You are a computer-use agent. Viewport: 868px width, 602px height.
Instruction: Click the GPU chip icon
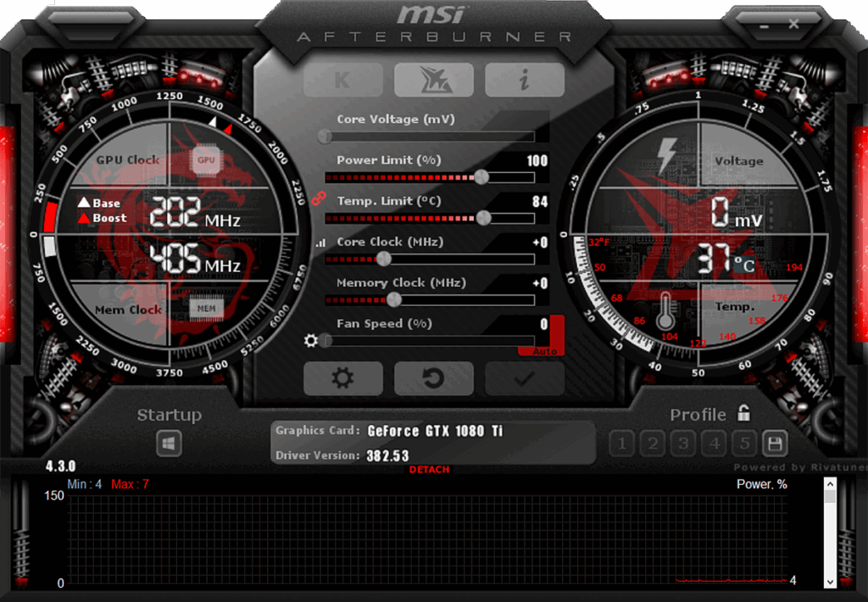point(206,160)
